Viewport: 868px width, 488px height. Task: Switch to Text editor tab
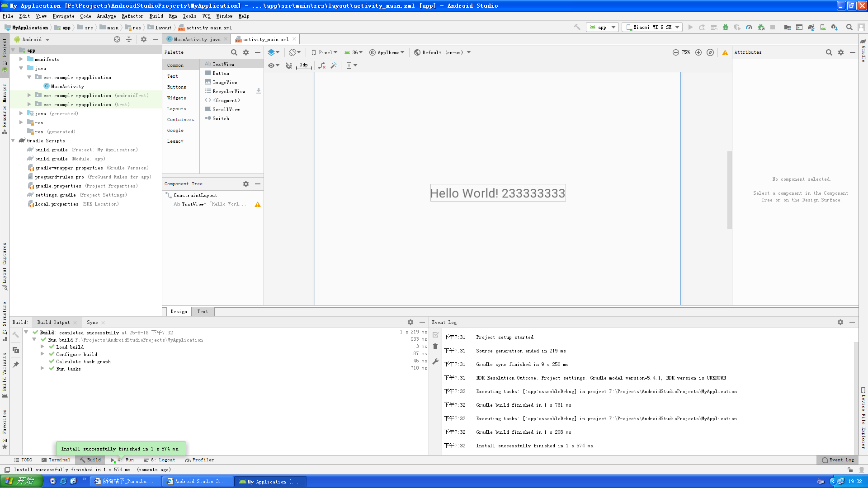203,312
